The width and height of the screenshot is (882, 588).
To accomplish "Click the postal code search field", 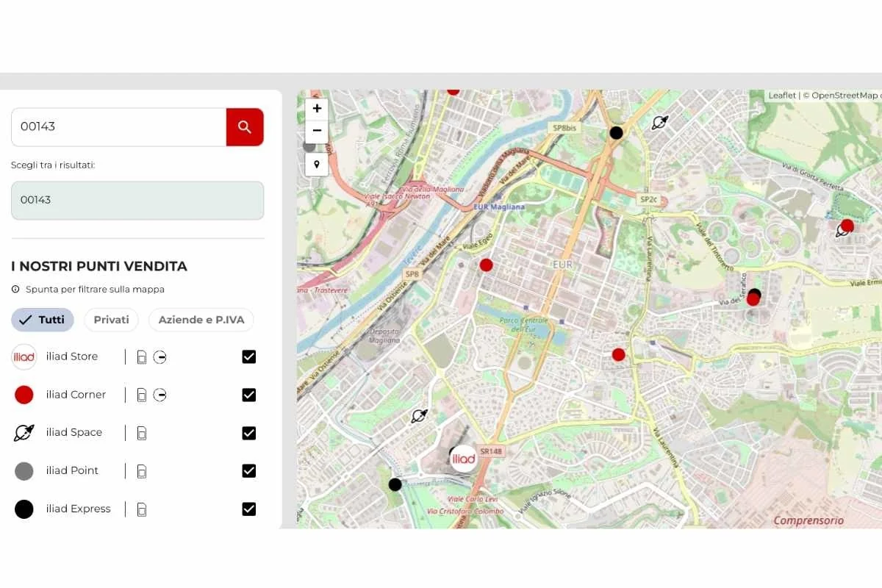I will click(x=118, y=127).
